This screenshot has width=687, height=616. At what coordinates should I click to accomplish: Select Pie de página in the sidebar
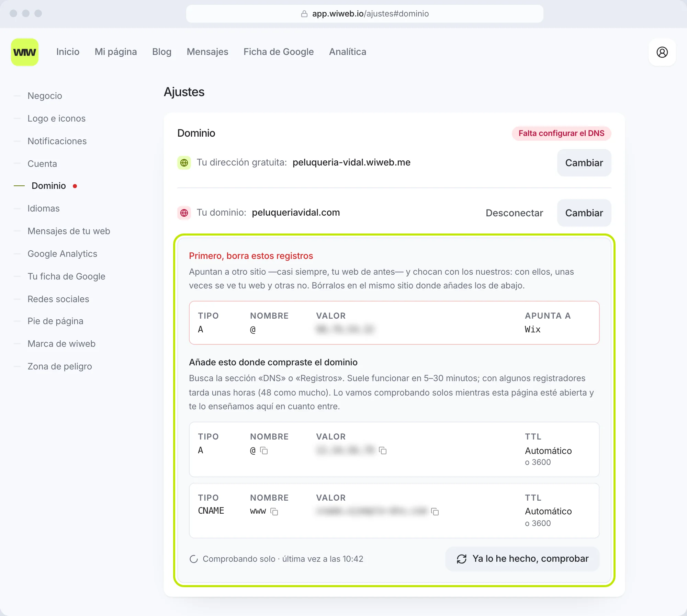click(x=55, y=321)
